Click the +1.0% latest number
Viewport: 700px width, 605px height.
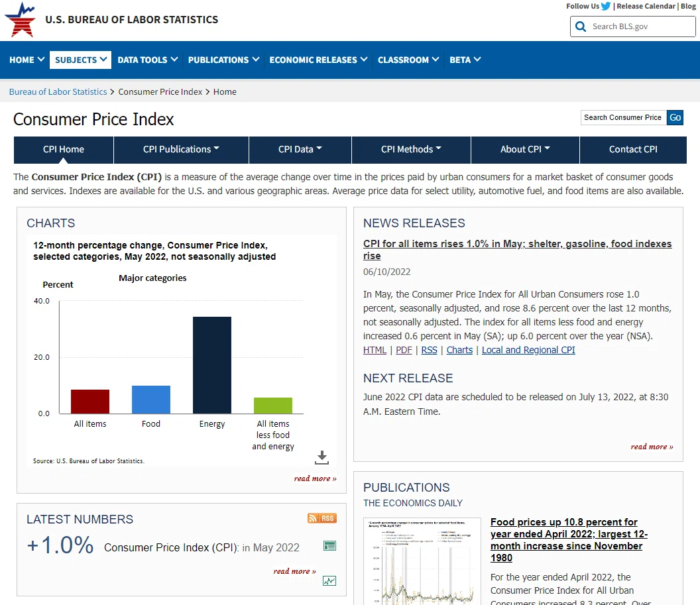[x=60, y=545]
